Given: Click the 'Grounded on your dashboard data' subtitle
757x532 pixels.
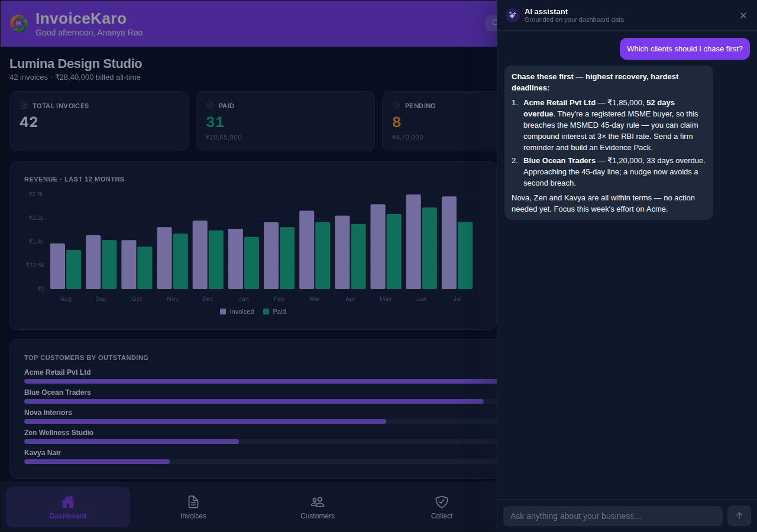Looking at the screenshot, I should coord(574,20).
